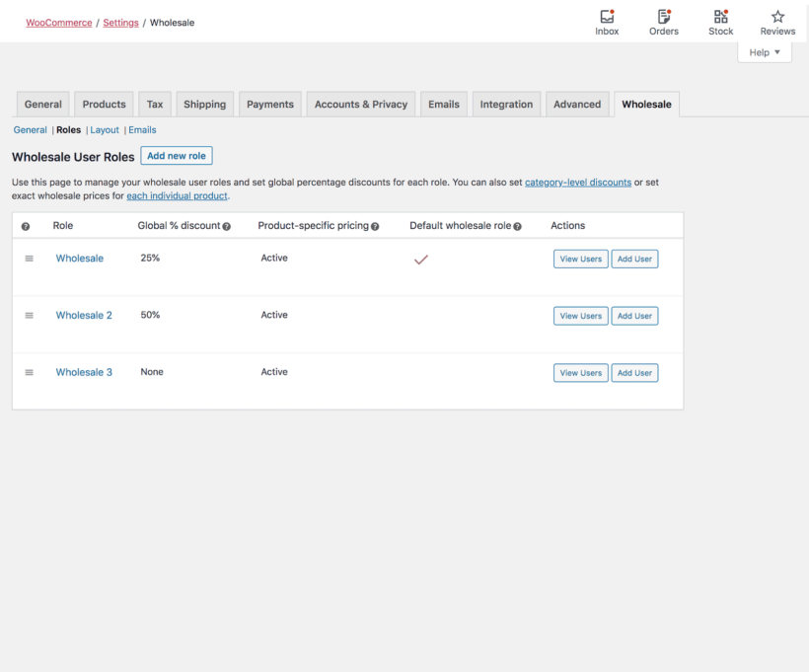Click the Add new role button
This screenshot has height=672, width=809.
176,155
